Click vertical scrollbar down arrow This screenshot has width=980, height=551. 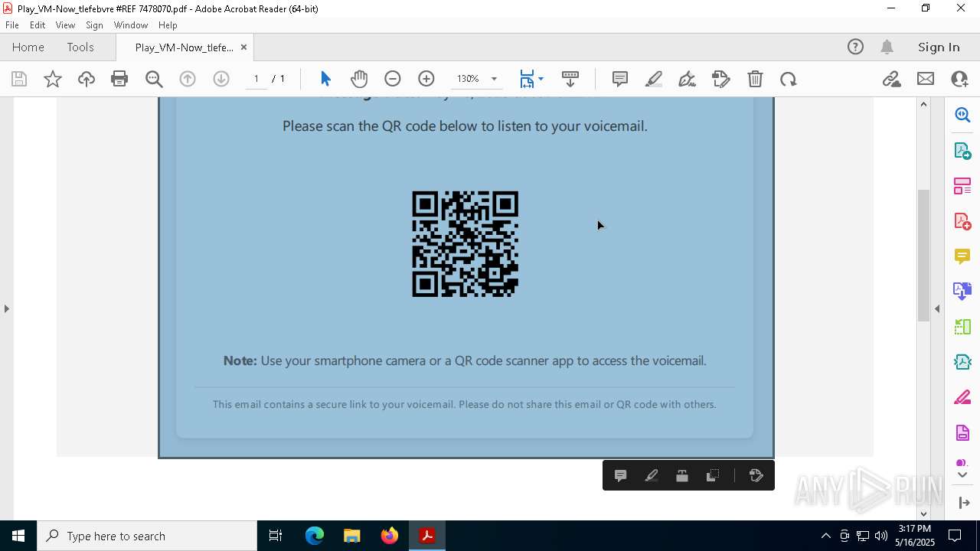coord(923,514)
